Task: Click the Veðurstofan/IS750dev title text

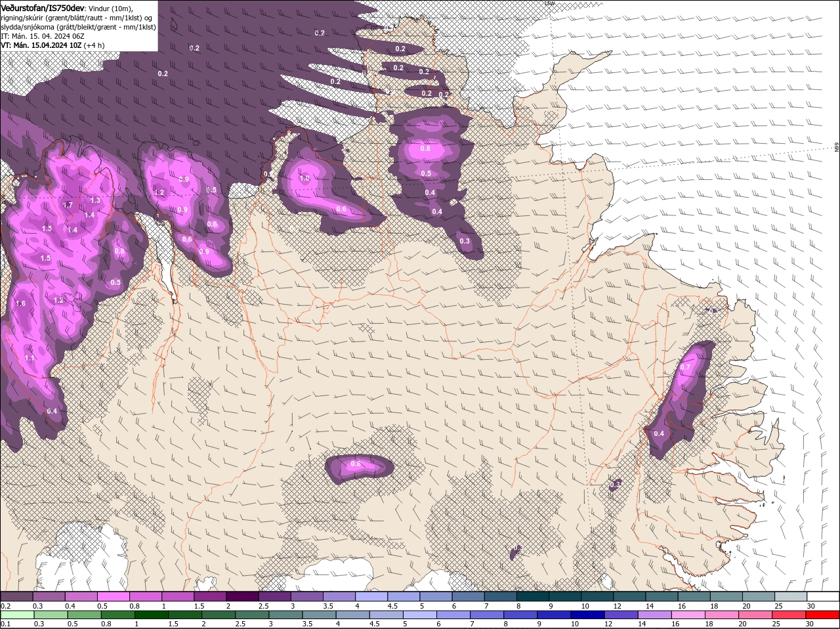Action: [x=42, y=8]
